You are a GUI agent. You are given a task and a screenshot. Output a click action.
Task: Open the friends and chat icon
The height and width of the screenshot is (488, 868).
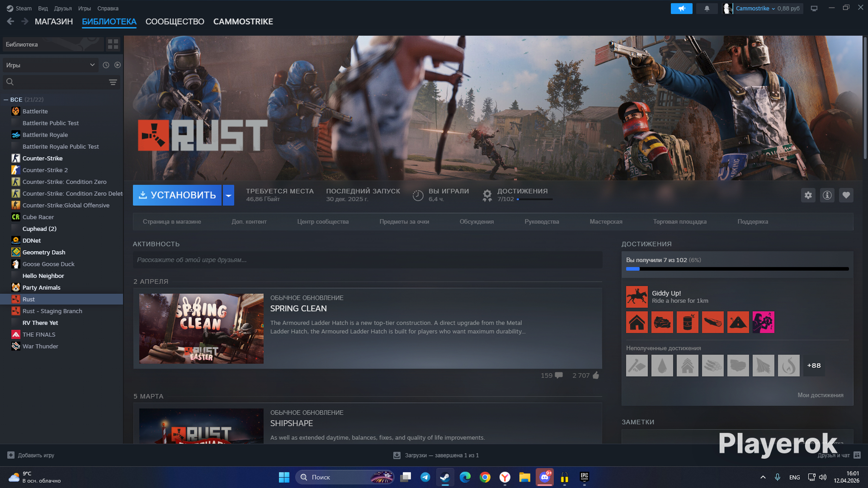point(857,455)
